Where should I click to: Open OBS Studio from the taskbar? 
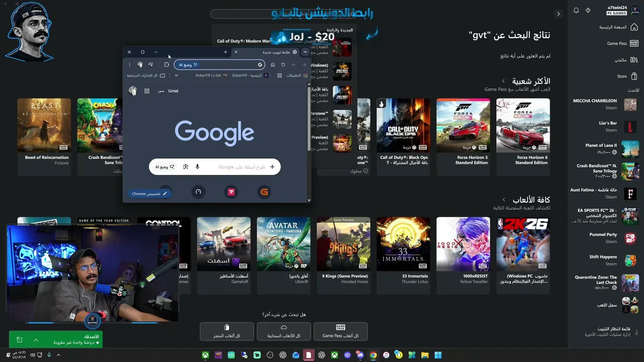pos(270,355)
